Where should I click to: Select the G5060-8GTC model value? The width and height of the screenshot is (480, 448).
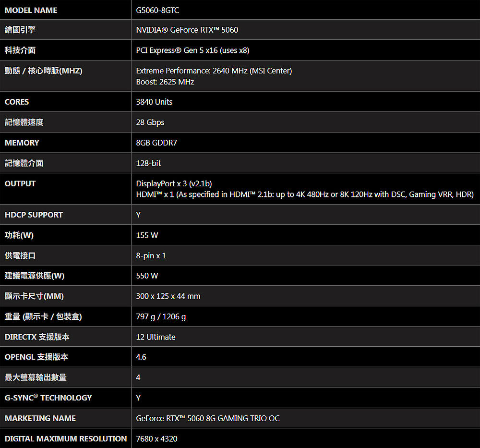(x=157, y=10)
